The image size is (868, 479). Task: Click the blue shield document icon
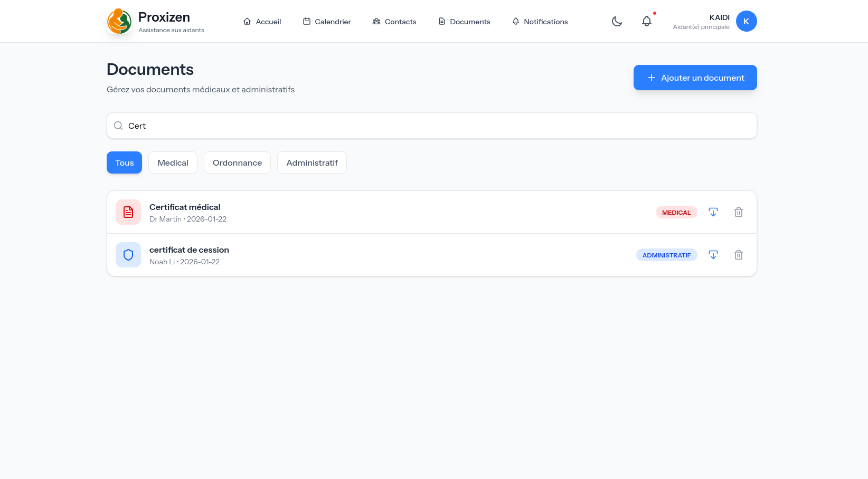[x=128, y=255]
